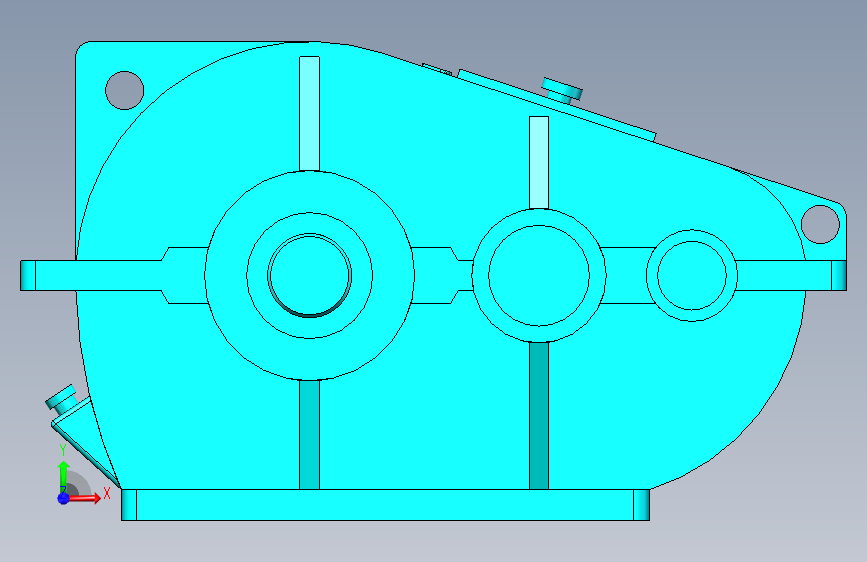Select the right end of the split flange

(839, 275)
